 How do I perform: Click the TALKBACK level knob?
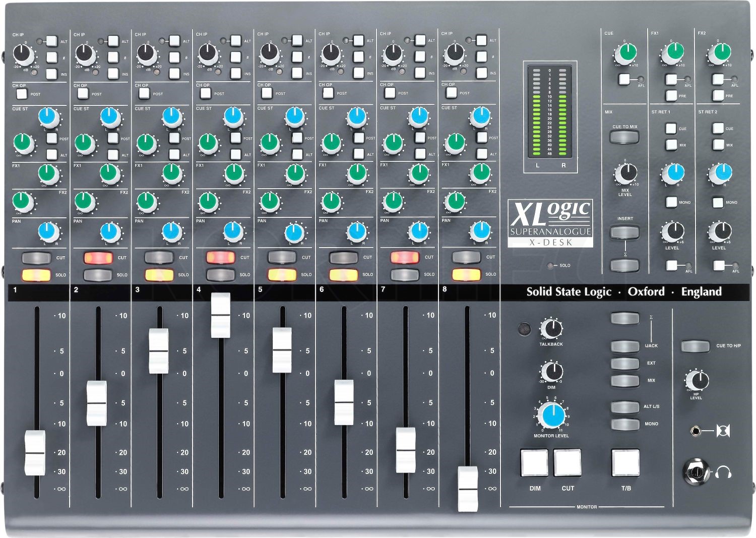[x=552, y=329]
